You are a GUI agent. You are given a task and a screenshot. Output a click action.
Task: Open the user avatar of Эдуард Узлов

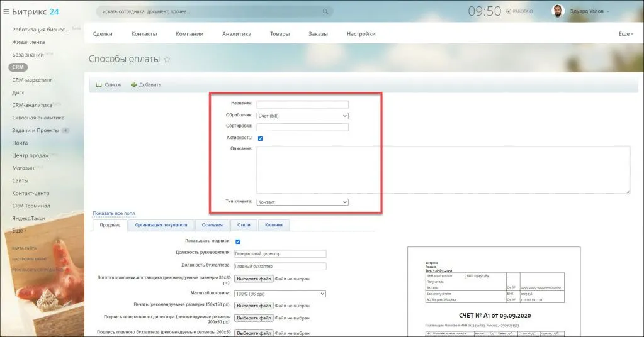click(x=558, y=11)
